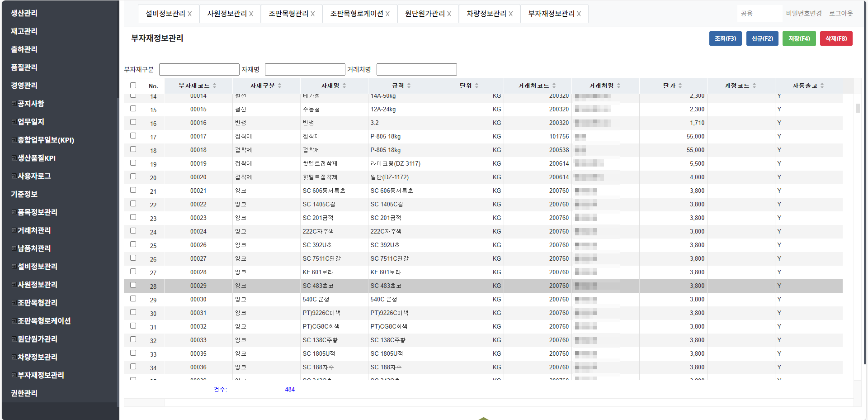
Task: Expand the 출하관리 sidebar menu
Action: tap(24, 49)
